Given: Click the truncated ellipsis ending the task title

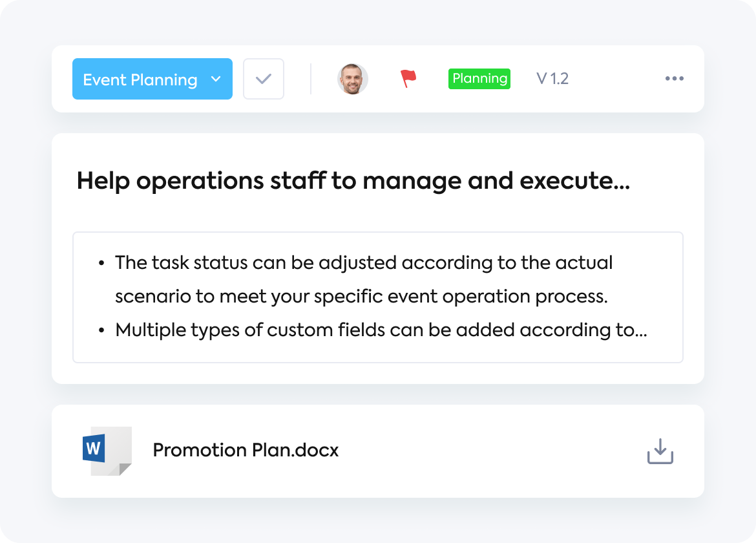Looking at the screenshot, I should click(622, 187).
